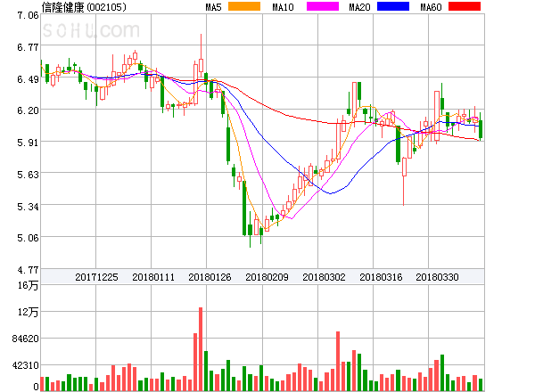Click the 20180316 date label
The height and width of the screenshot is (392, 535).
click(x=381, y=277)
